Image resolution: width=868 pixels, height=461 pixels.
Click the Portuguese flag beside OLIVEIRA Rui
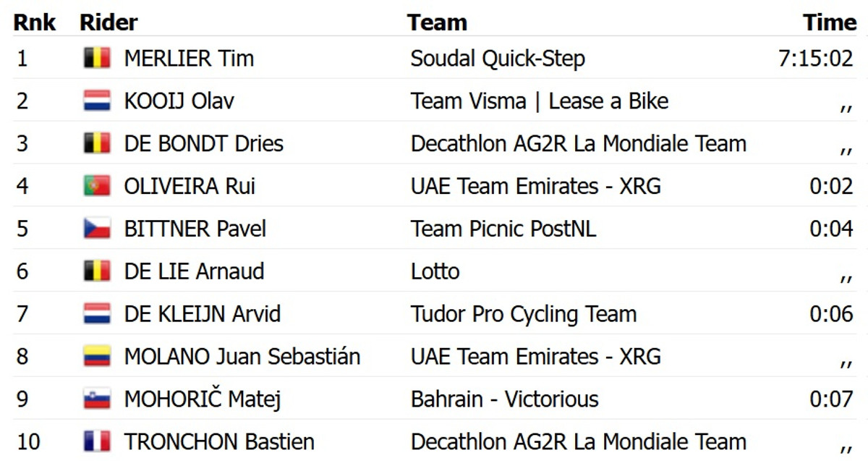click(x=97, y=186)
